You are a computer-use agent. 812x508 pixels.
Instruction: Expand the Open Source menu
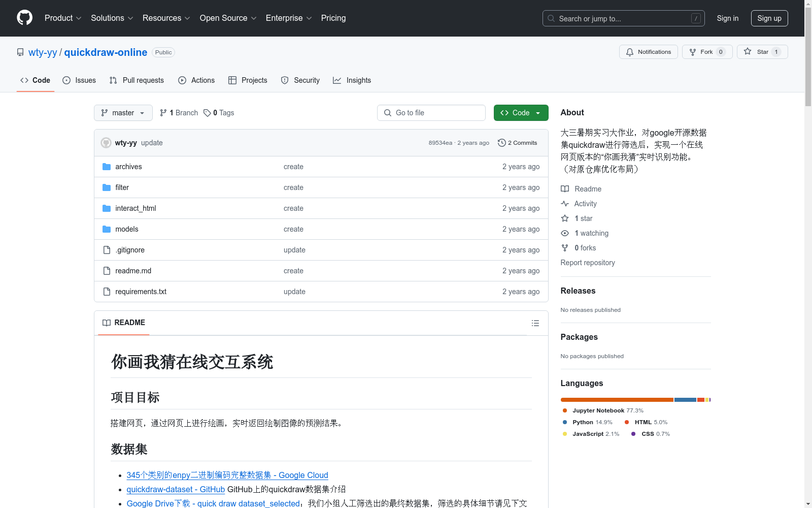pyautogui.click(x=228, y=18)
